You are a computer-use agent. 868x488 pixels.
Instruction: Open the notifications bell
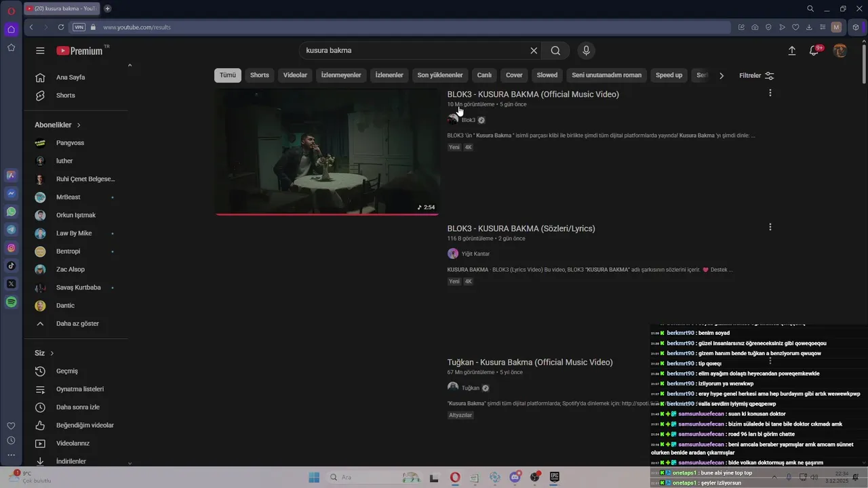tap(815, 51)
